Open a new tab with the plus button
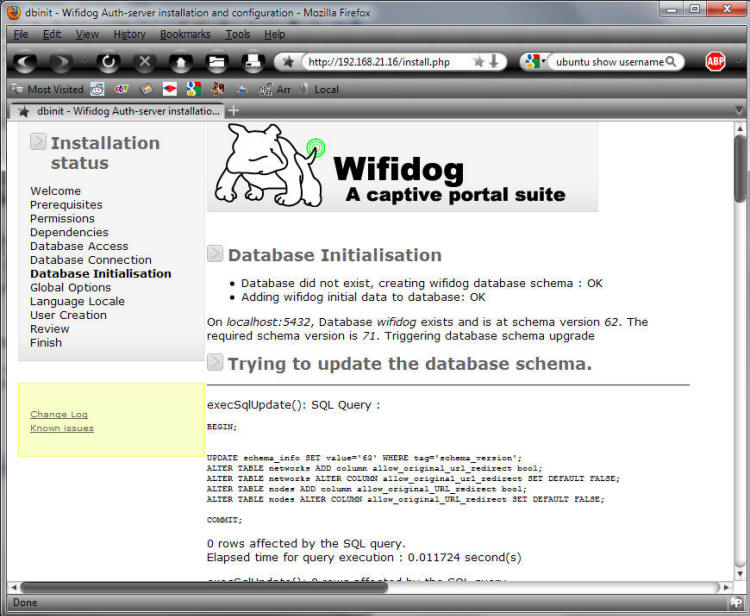 (x=233, y=111)
